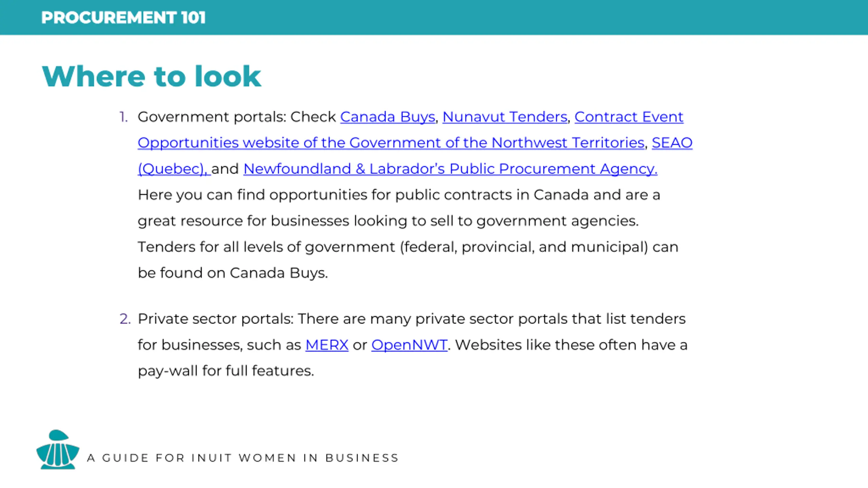Open the Government of the Northwest Territories link

[391, 143]
